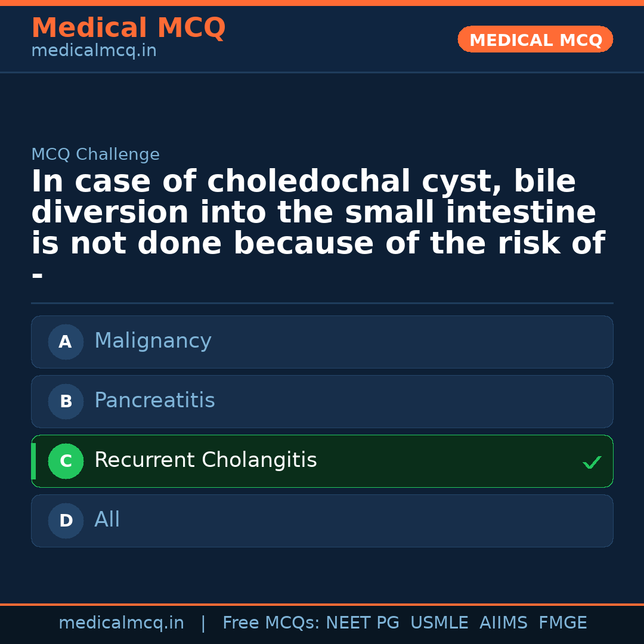The width and height of the screenshot is (644, 644).
Task: Click the orange MEDICAL MCQ badge
Action: 535,40
